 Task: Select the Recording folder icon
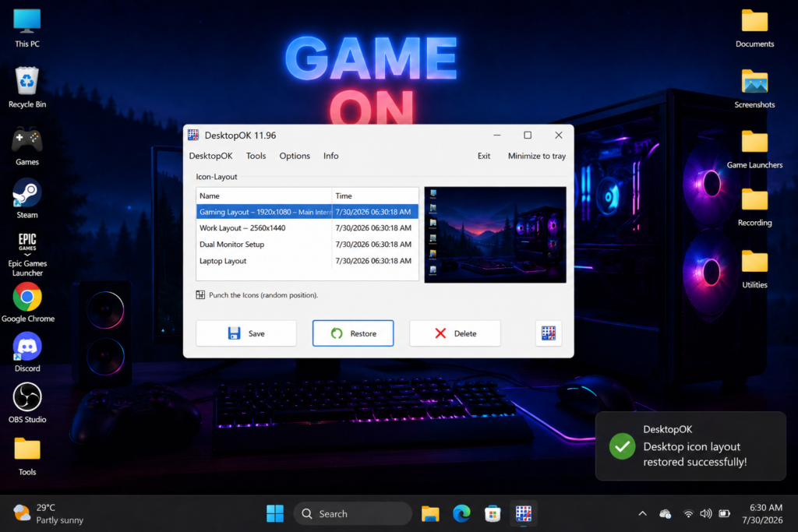click(754, 207)
